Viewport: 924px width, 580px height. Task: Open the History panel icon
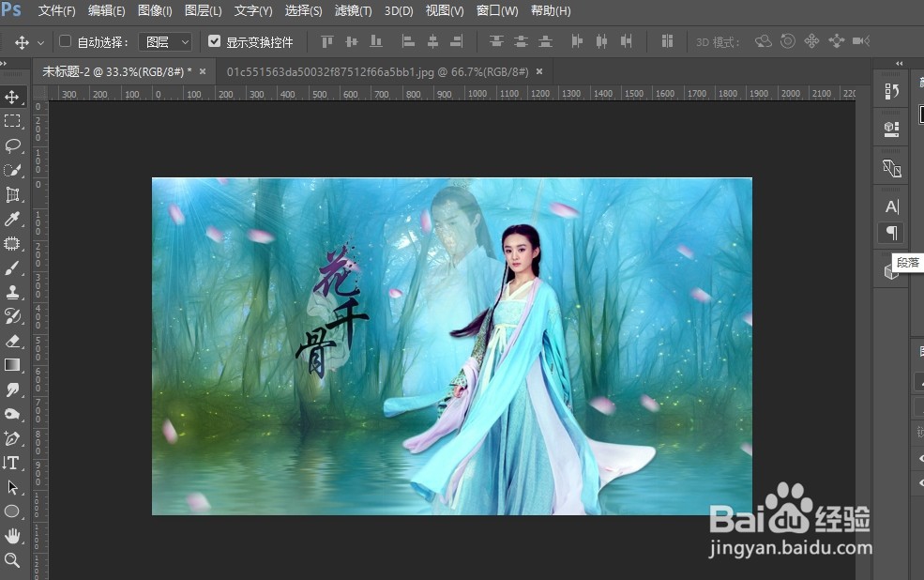point(891,91)
